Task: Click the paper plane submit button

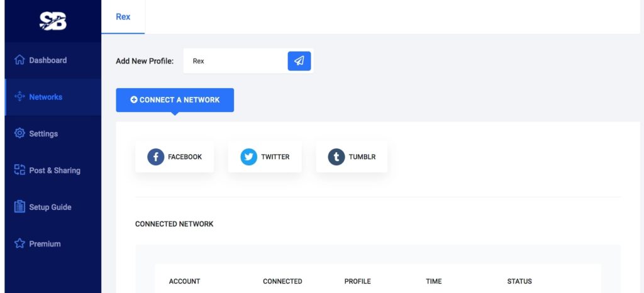Action: (x=299, y=61)
